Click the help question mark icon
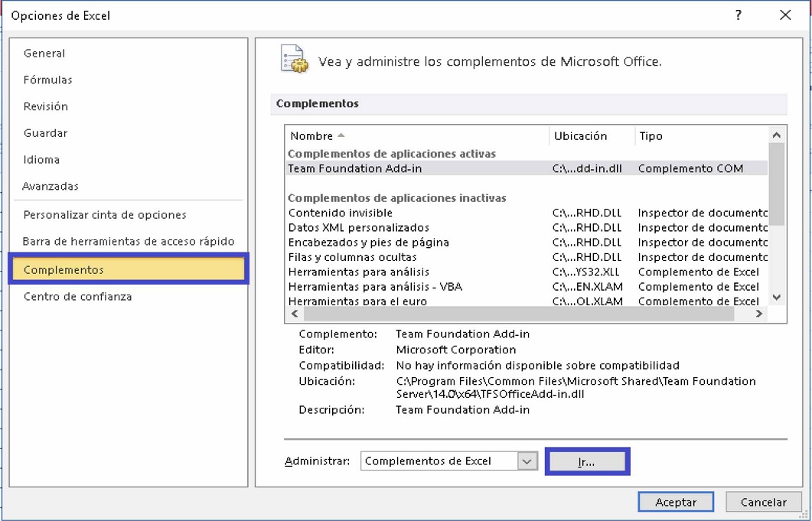The height and width of the screenshot is (521, 812). pos(738,15)
